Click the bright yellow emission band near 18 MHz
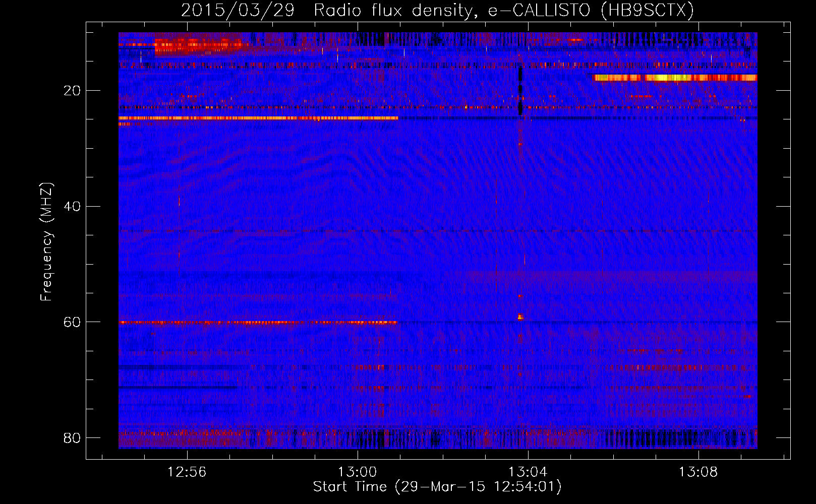This screenshot has width=816, height=504. coord(675,78)
